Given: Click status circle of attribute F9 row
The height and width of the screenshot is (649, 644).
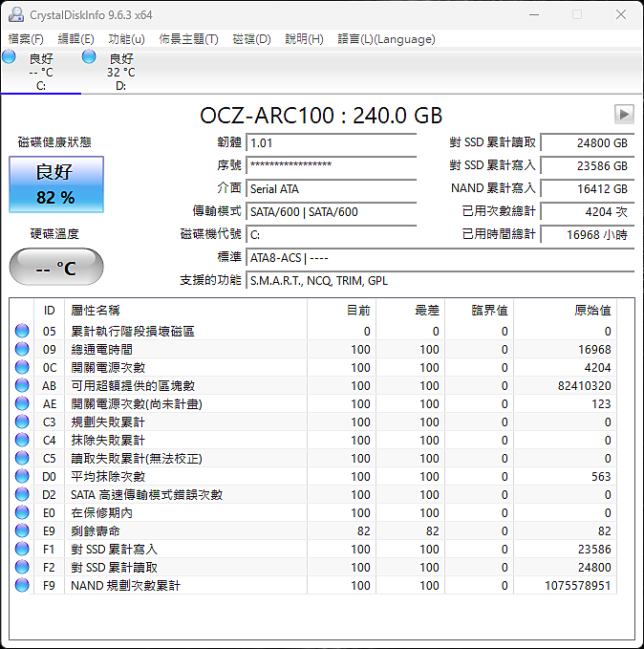Looking at the screenshot, I should click(22, 585).
